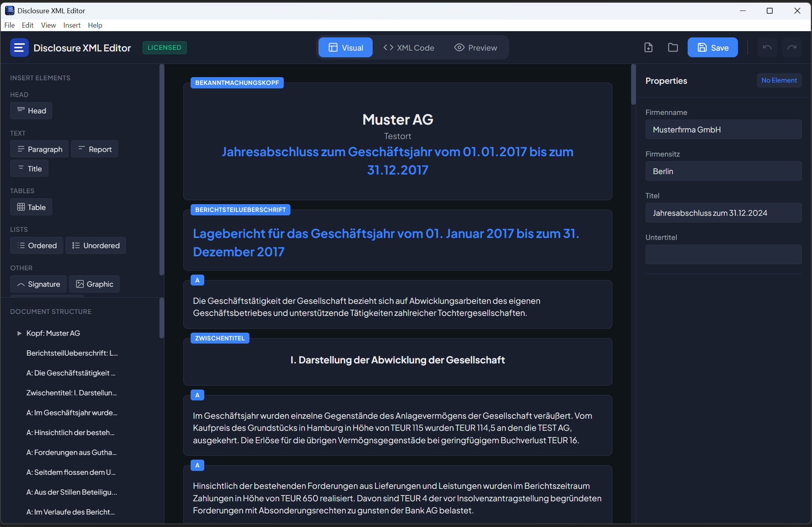Switch to Preview mode
812x527 pixels.
pos(476,48)
